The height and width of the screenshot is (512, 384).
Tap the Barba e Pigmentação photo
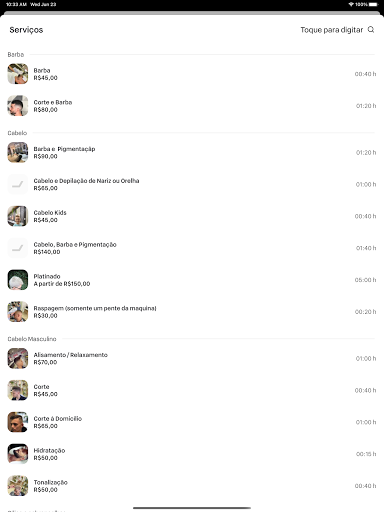pos(18,152)
